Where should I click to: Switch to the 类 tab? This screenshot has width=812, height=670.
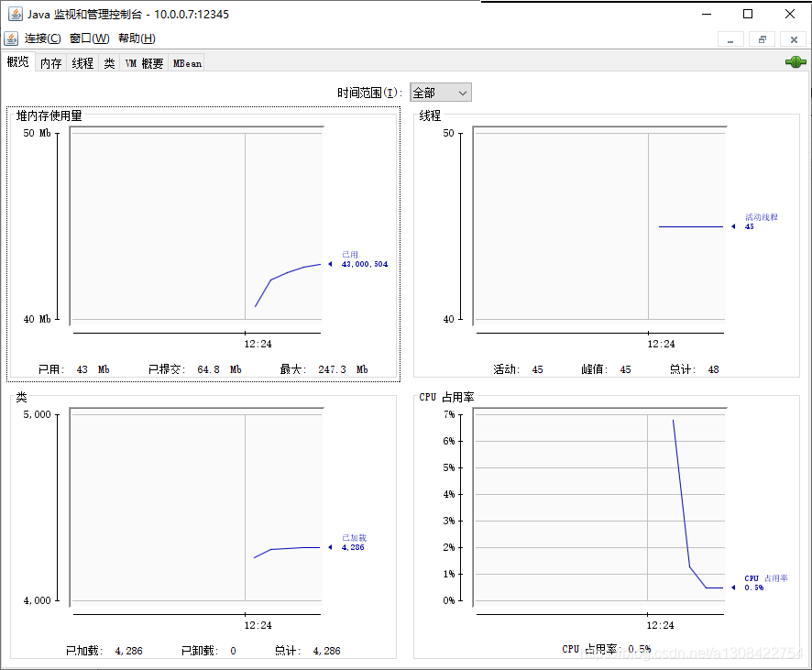pyautogui.click(x=109, y=62)
